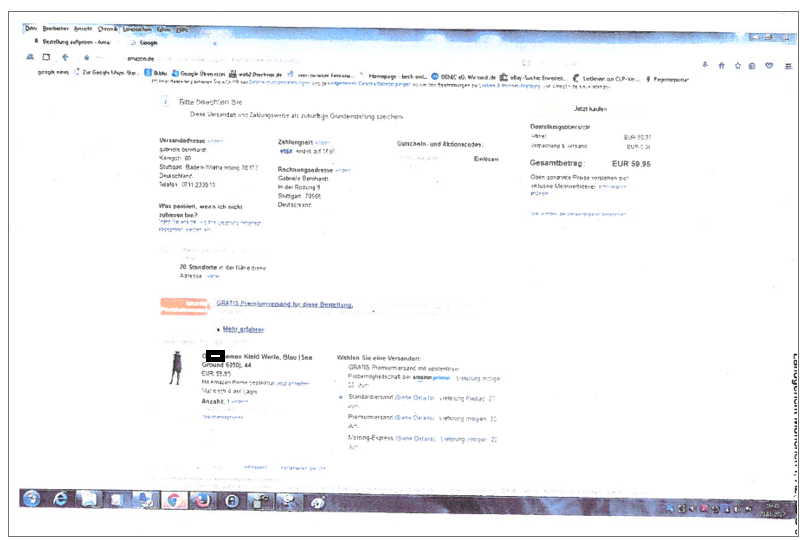Open the Hilfe menu
This screenshot has width=806, height=540.
[x=182, y=29]
